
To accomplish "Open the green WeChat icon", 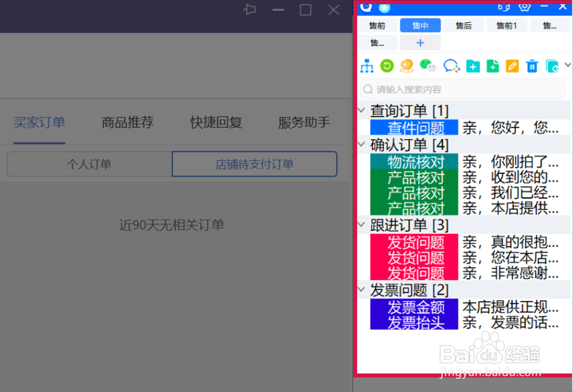I will (428, 66).
